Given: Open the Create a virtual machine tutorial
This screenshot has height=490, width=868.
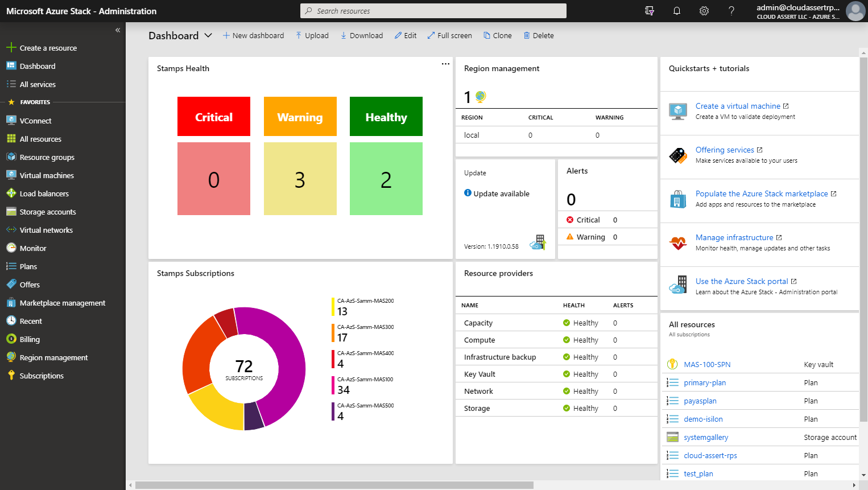Looking at the screenshot, I should point(738,106).
